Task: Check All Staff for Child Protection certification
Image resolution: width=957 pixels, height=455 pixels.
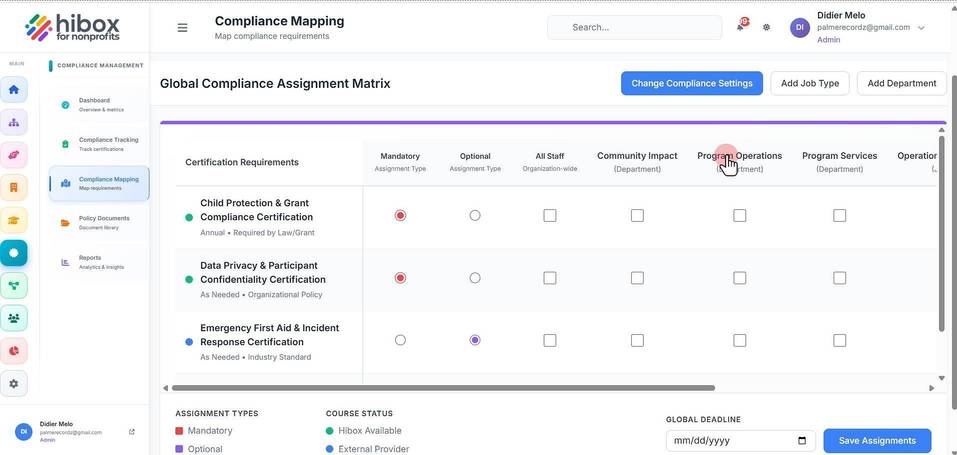Action: [x=550, y=216]
